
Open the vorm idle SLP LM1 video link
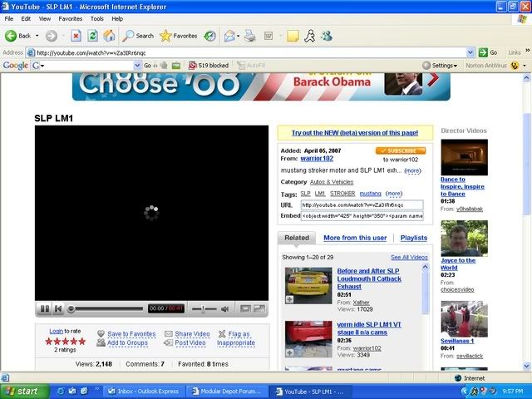[x=369, y=328]
